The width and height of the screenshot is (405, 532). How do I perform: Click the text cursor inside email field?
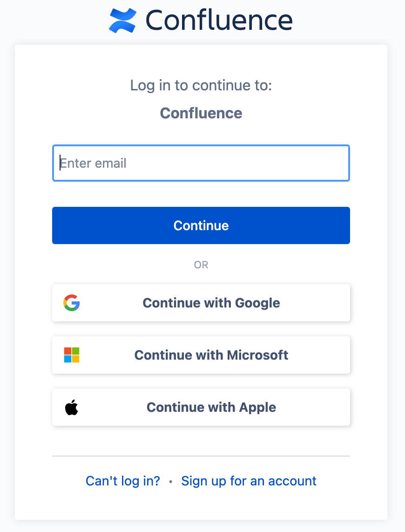coord(60,163)
